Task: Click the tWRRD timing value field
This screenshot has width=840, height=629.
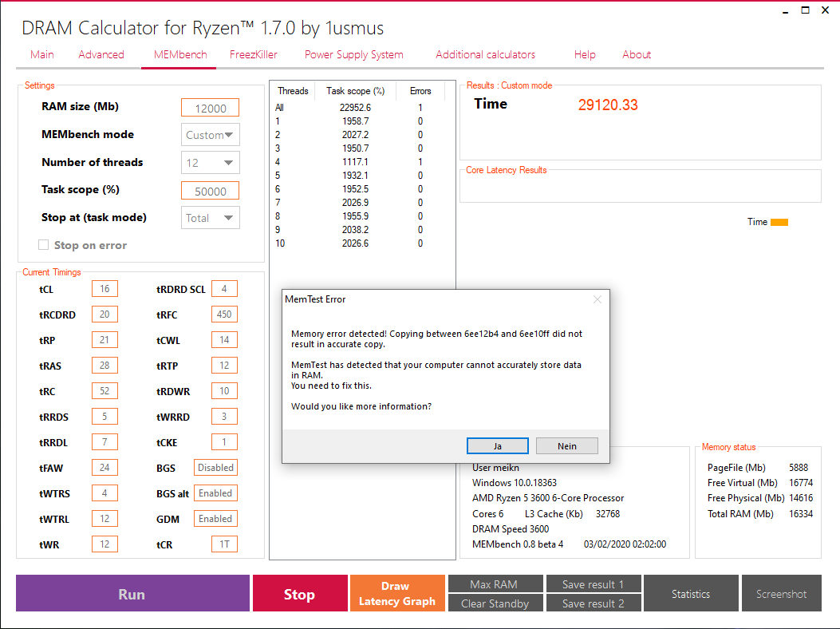Action: 224,416
